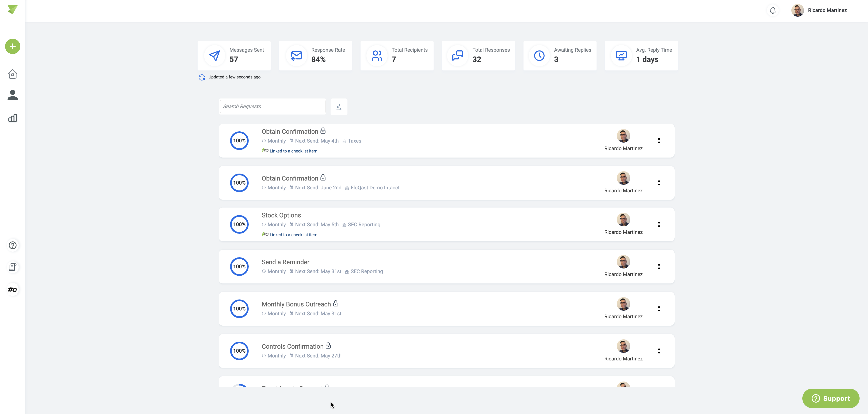
Task: Open the notifications bell icon
Action: click(773, 10)
